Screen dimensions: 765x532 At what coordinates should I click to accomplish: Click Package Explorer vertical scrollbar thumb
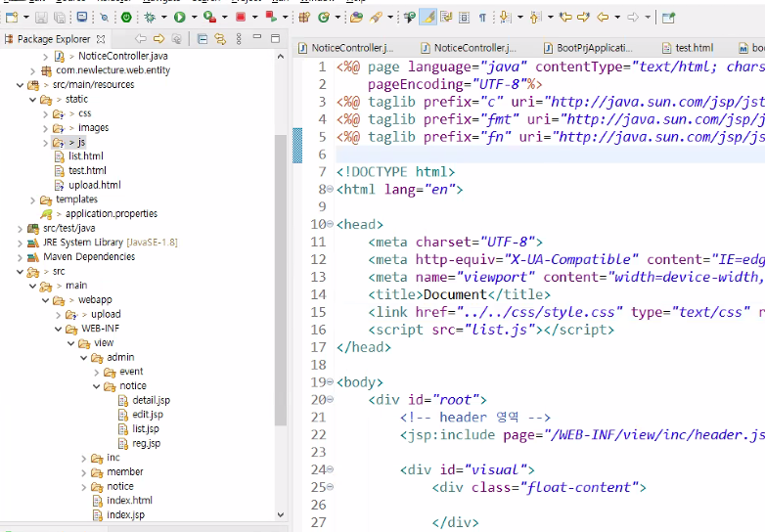pos(281,280)
